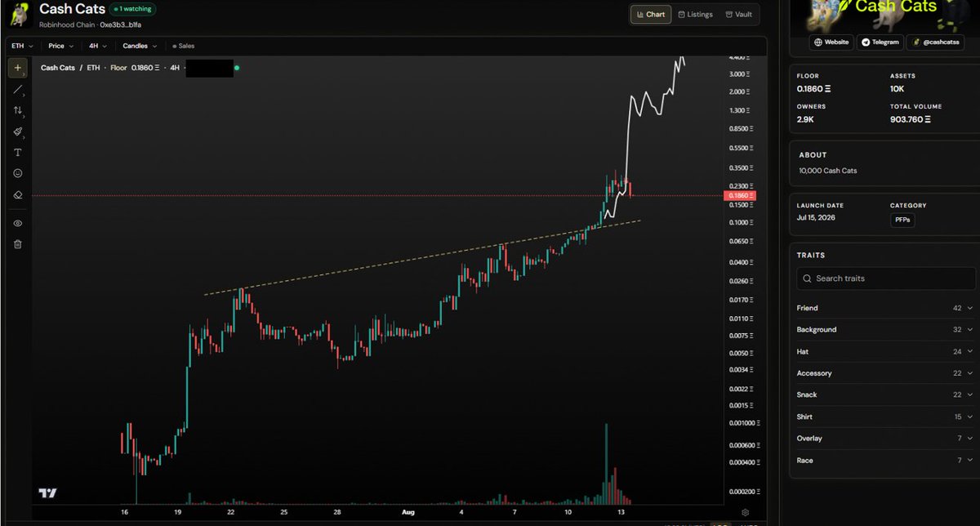This screenshot has width=980, height=526.
Task: Select the text annotation tool
Action: coord(17,153)
